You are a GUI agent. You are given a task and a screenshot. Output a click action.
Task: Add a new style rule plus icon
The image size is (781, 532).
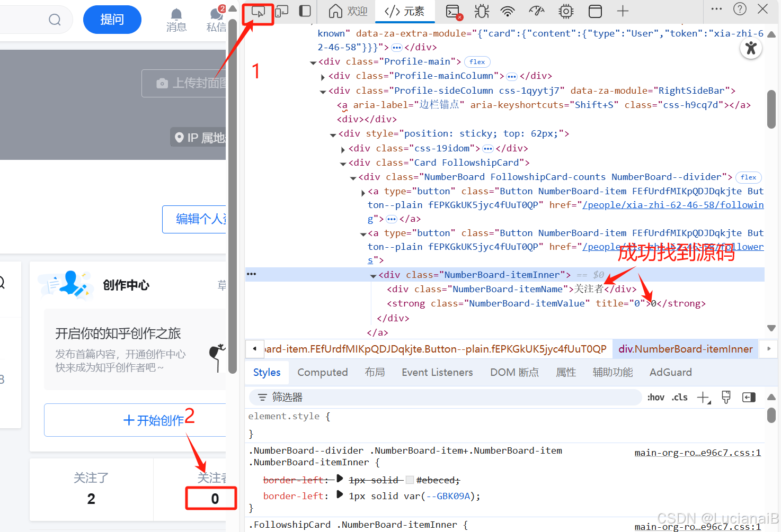click(704, 398)
